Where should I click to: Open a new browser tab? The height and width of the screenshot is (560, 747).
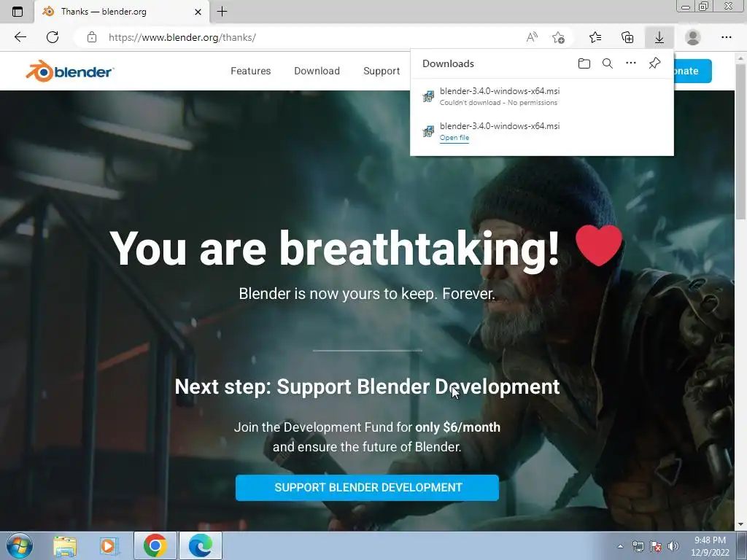pos(222,12)
